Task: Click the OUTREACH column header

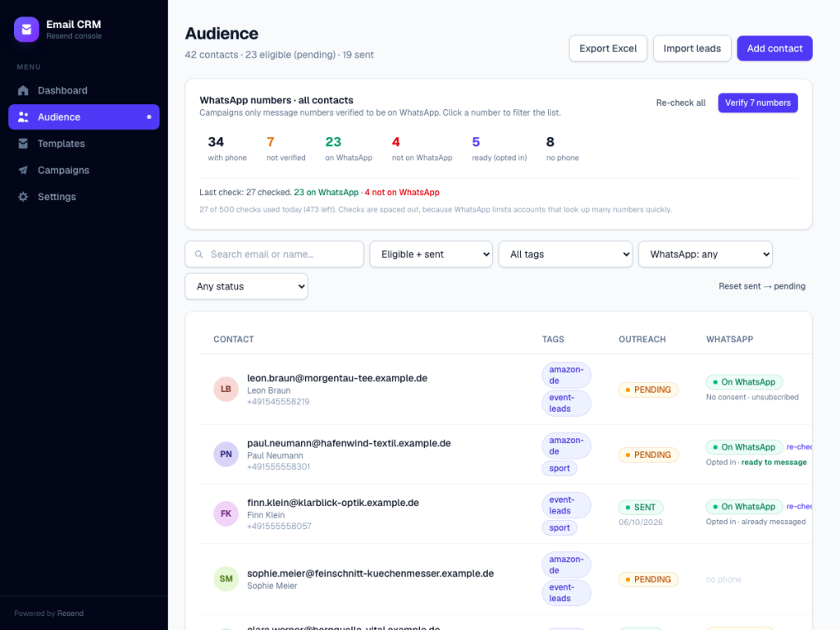Action: coord(642,339)
